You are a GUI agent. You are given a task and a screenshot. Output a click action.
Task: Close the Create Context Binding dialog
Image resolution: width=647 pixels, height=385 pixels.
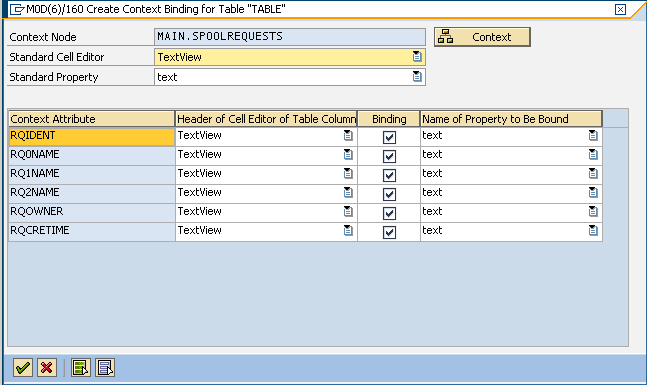(620, 9)
